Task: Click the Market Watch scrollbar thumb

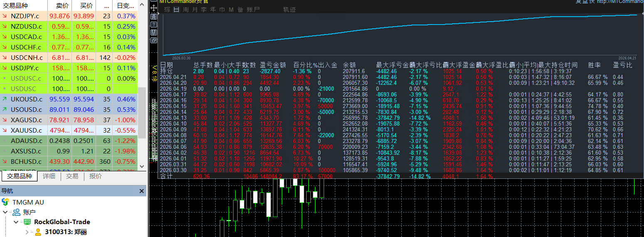Action: (x=142, y=112)
